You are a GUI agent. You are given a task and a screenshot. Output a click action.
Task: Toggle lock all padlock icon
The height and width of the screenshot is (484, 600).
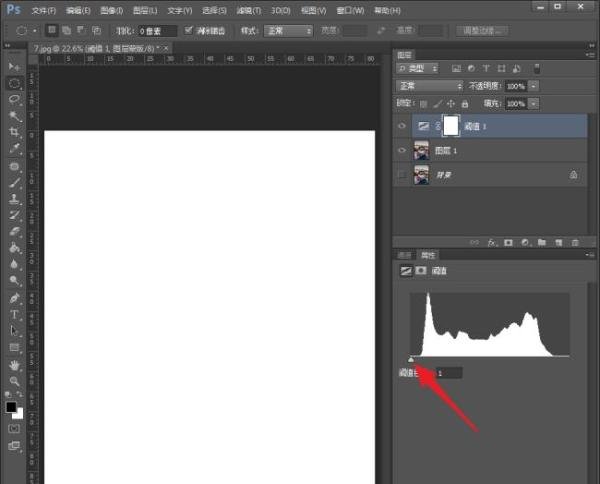(x=465, y=104)
